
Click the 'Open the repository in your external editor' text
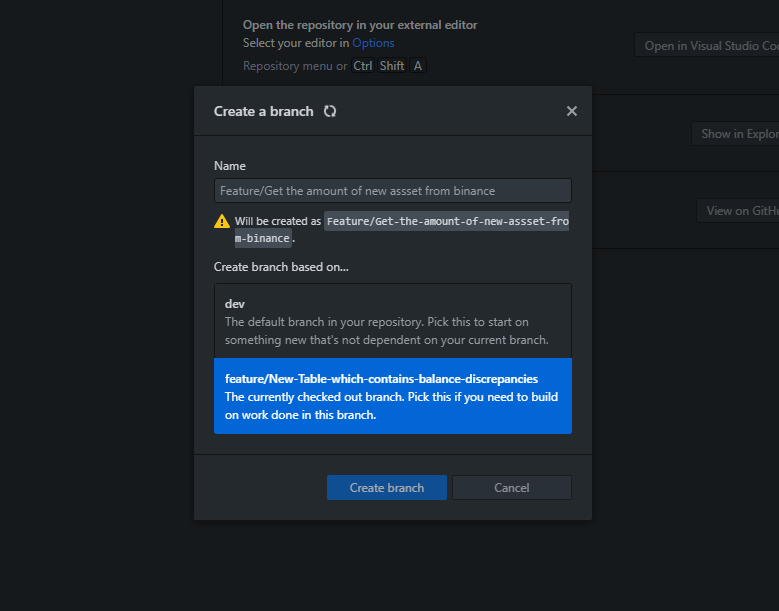click(x=360, y=25)
